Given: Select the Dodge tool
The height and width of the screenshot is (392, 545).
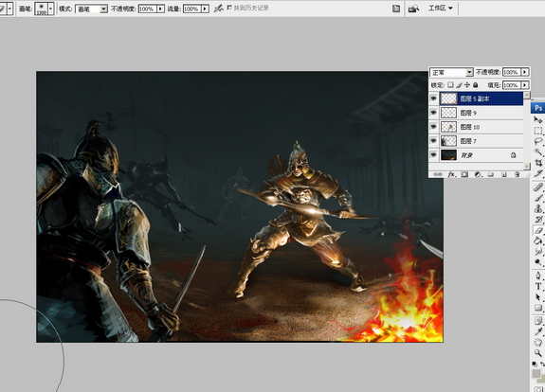Looking at the screenshot, I should [538, 261].
